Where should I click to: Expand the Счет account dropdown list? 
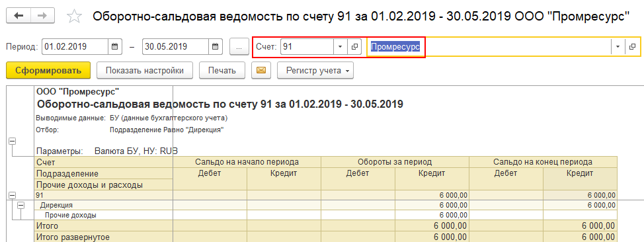point(340,47)
